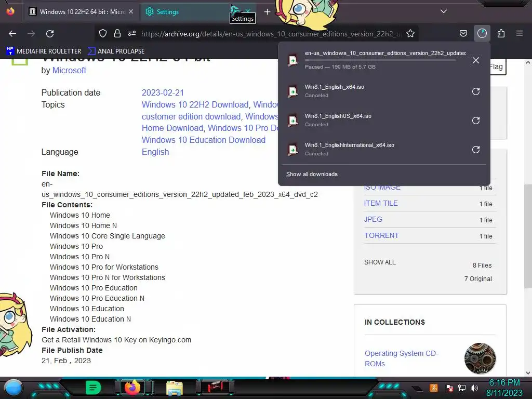Image resolution: width=532 pixels, height=399 pixels.
Task: Open the Extensions puzzle icon
Action: (x=501, y=33)
